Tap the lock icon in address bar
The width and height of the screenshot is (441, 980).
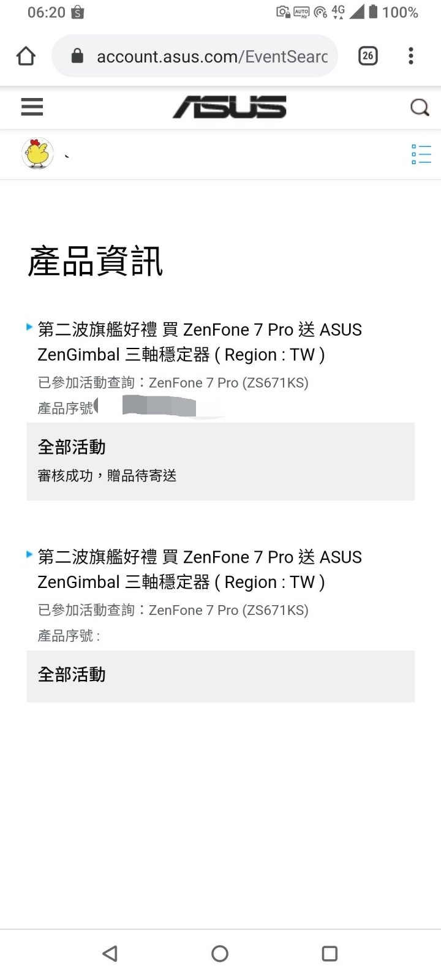coord(77,56)
